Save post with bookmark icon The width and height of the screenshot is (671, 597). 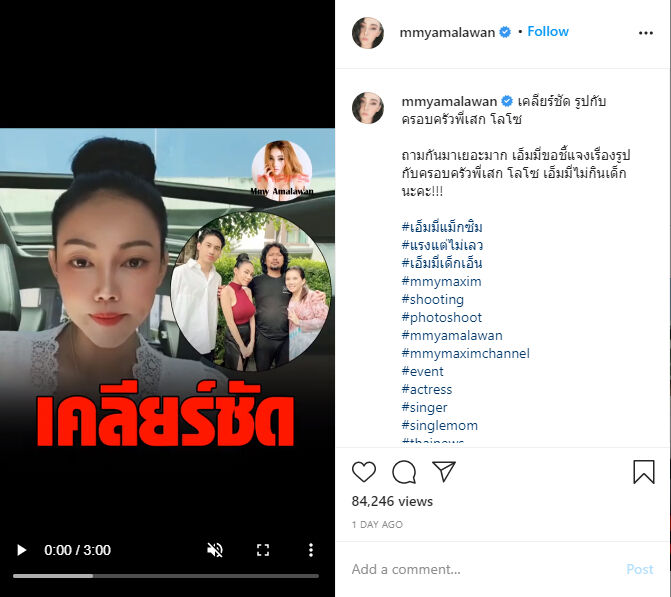pos(644,472)
